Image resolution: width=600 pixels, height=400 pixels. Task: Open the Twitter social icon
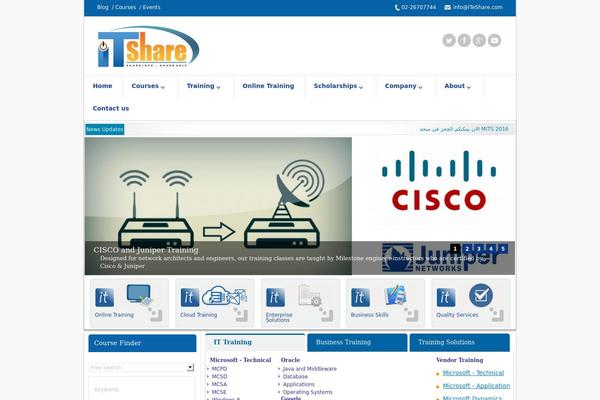449,40
